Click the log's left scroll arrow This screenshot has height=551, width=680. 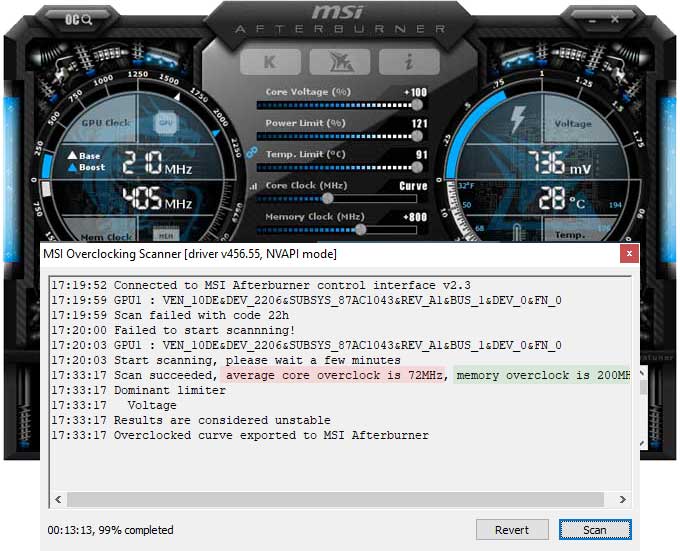[59, 499]
